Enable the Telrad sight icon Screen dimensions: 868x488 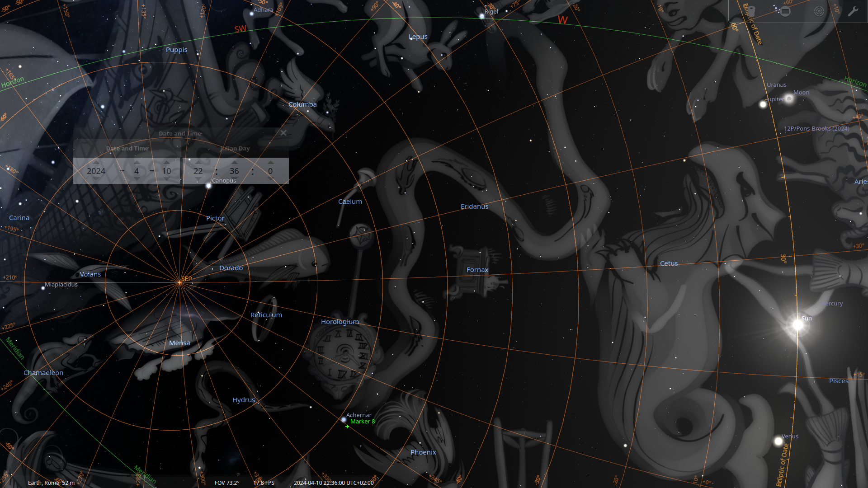click(819, 11)
